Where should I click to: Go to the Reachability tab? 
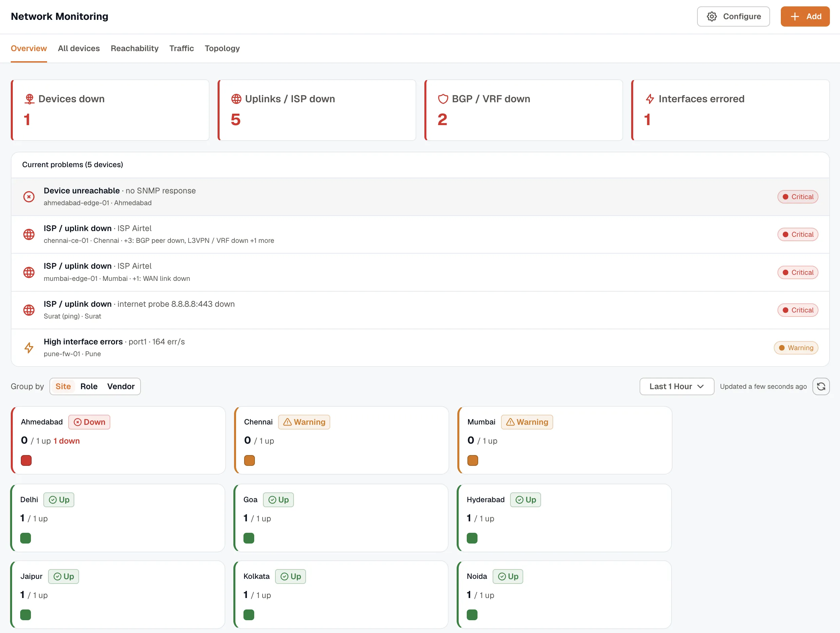(135, 48)
